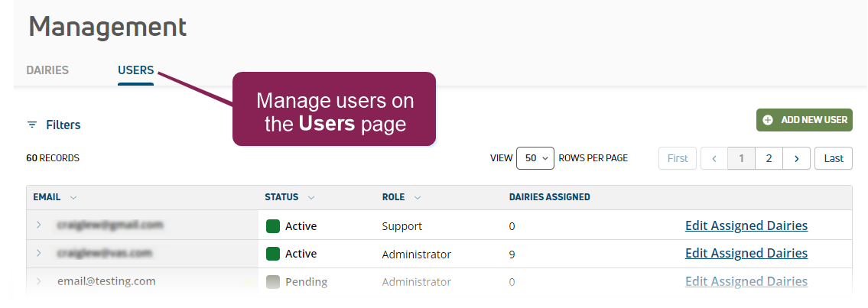Go to the previous page arrow
This screenshot has width=868, height=308.
tap(714, 158)
